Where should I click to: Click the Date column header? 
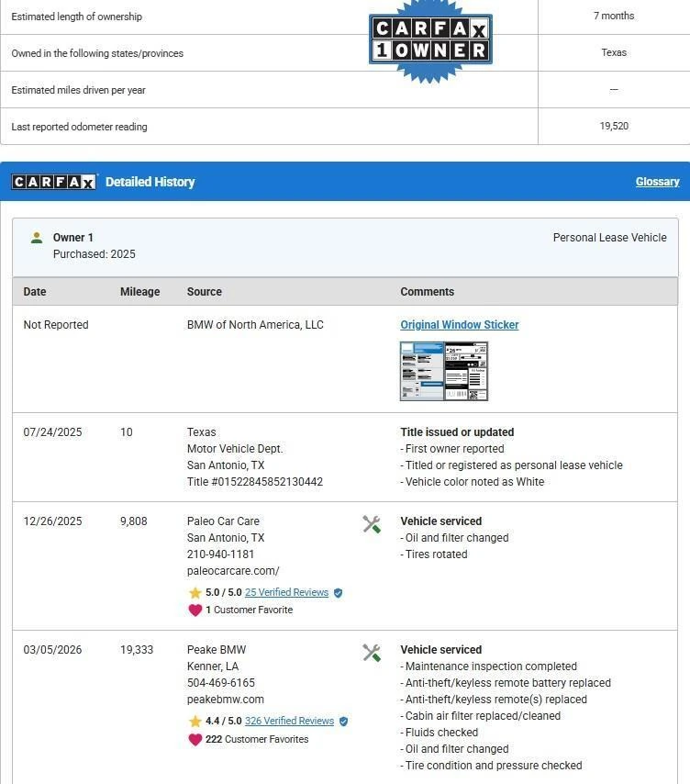coord(35,292)
